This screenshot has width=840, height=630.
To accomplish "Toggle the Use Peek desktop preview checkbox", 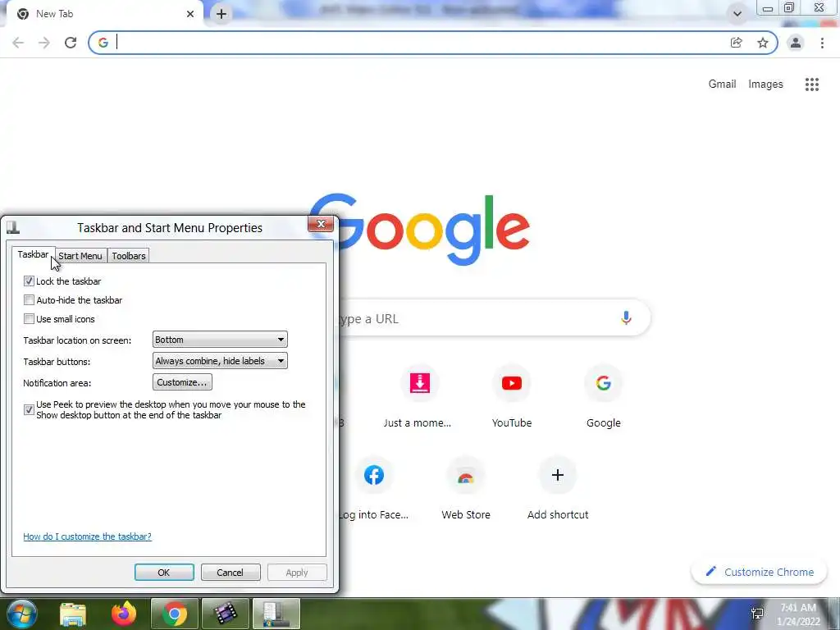I will click(29, 410).
